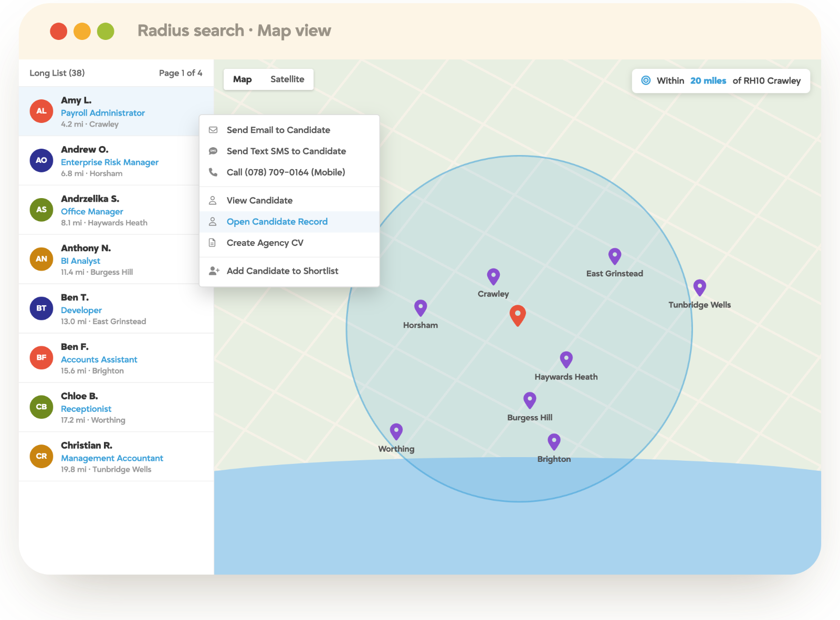Choose Call (078) 709-0164 (Mobile)
Viewport: 840px width, 620px height.
(289, 172)
